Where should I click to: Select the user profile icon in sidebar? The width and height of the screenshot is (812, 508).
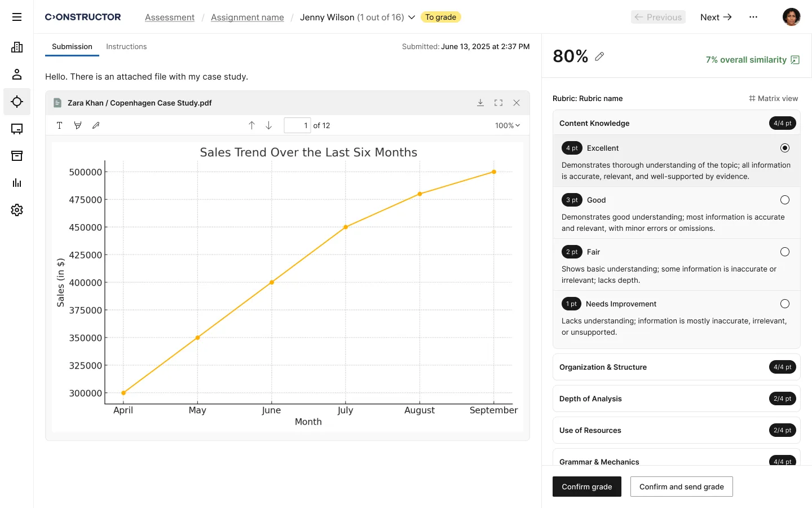(17, 74)
